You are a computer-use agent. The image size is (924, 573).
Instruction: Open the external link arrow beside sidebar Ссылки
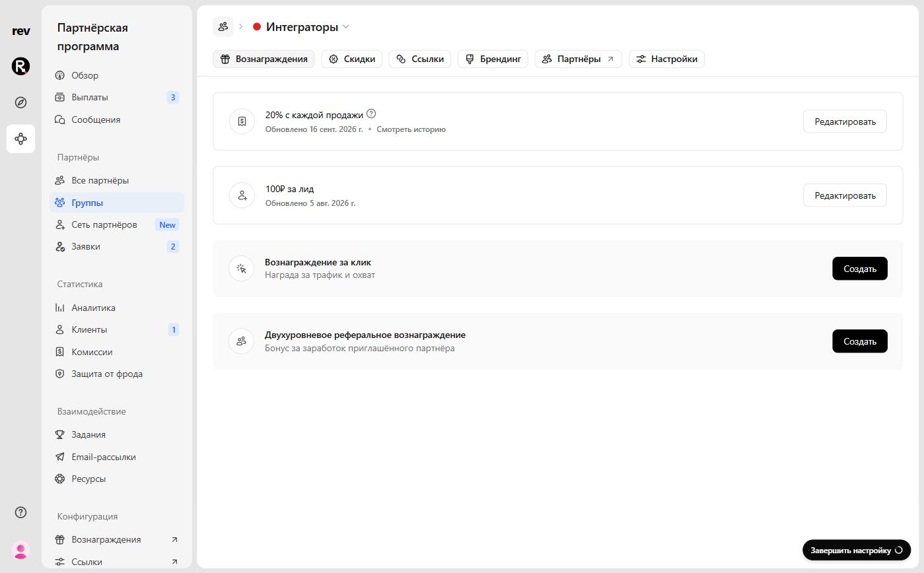[x=174, y=562]
